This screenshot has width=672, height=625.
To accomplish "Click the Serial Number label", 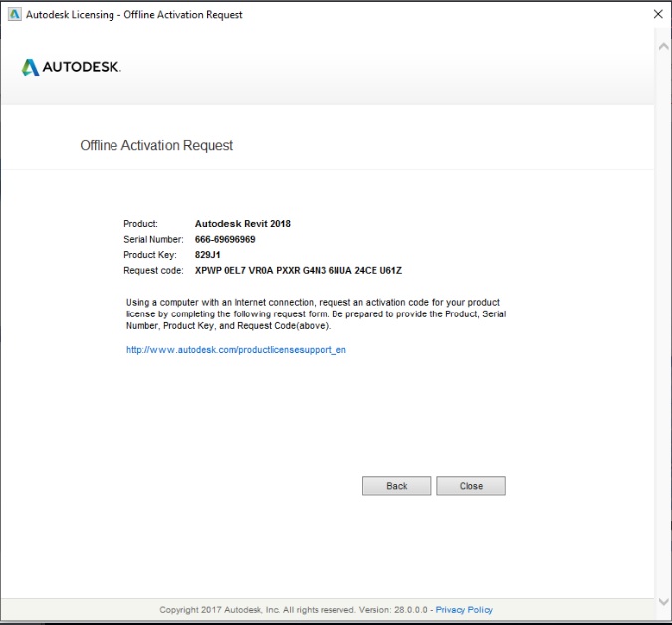I will [x=153, y=239].
